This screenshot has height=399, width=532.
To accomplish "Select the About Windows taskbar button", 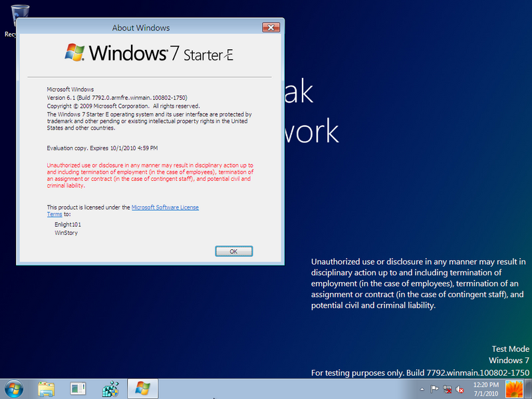I will (x=142, y=389).
